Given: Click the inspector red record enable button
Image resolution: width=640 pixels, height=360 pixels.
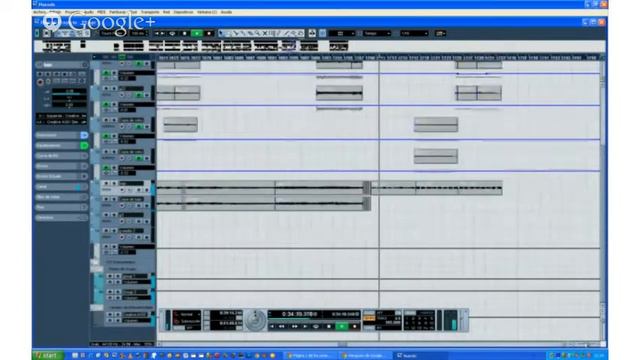Looking at the screenshot, I should pyautogui.click(x=40, y=82).
